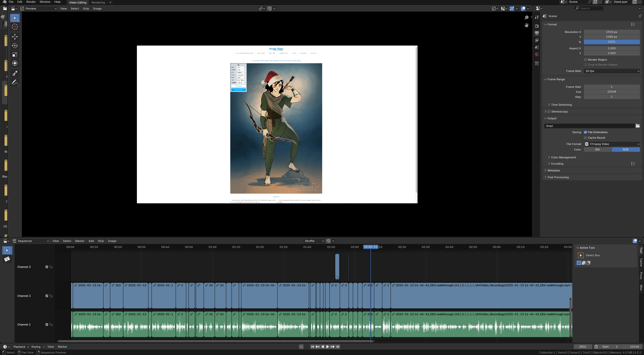The width and height of the screenshot is (644, 355).
Task: Open the Scene properties tab icon
Action: pos(537,47)
